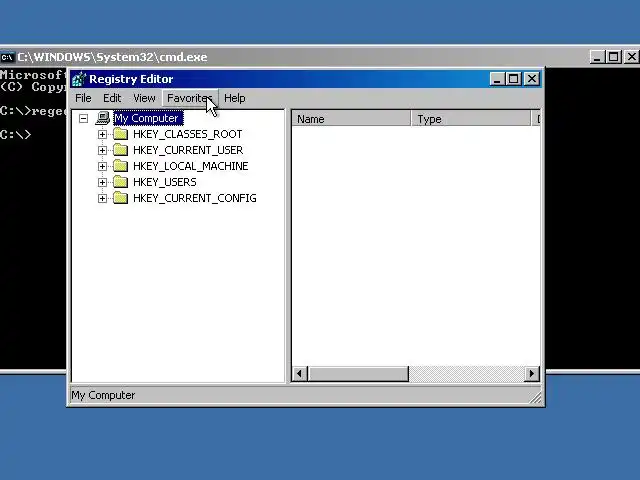Open the Favorites menu
Image resolution: width=640 pixels, height=480 pixels.
[190, 98]
